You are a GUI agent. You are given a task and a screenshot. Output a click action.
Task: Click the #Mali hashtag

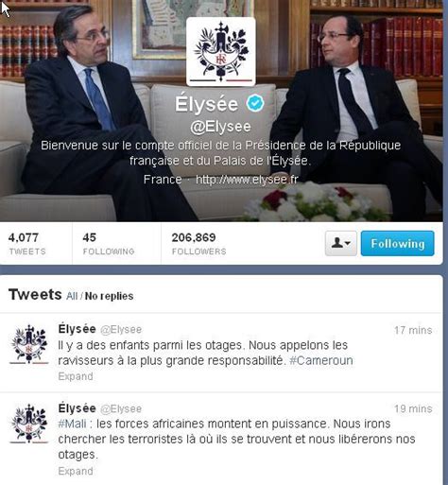(x=72, y=424)
